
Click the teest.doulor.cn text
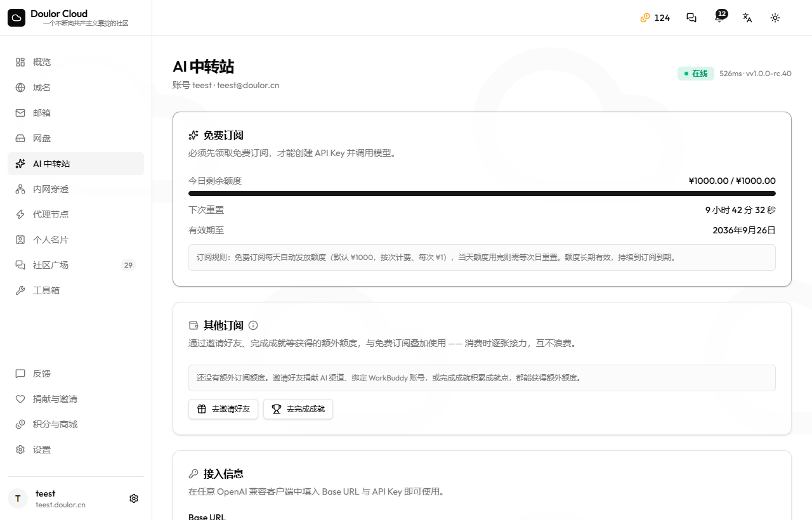(x=60, y=505)
